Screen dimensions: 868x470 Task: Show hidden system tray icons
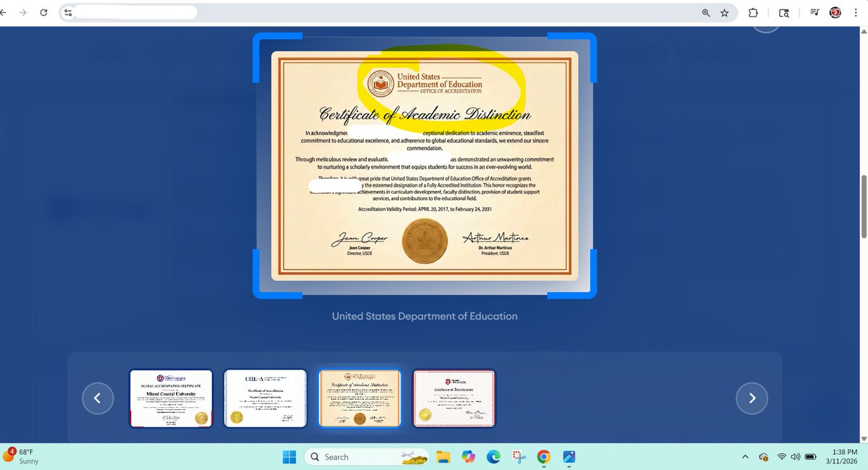tap(745, 457)
